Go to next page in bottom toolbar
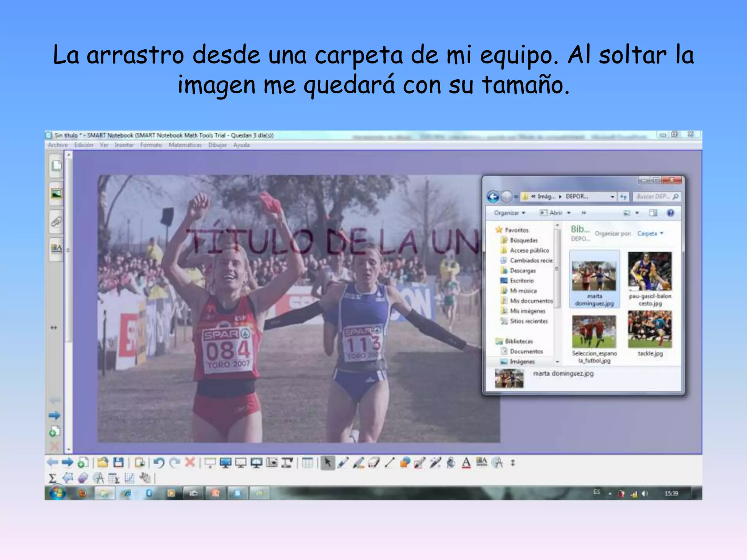Viewport: 747px width, 560px height. 67,463
